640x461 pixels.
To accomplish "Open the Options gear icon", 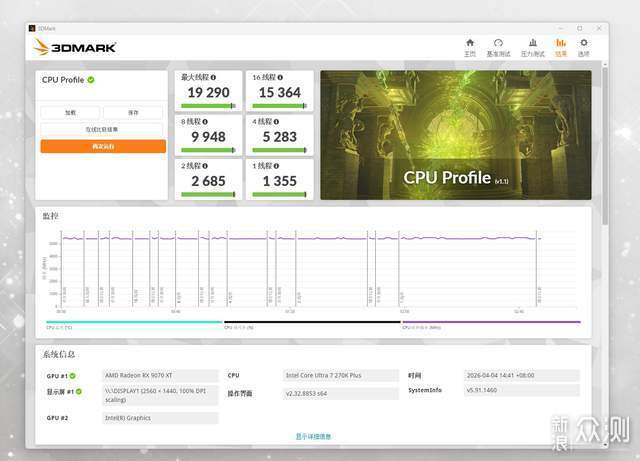I will click(584, 42).
